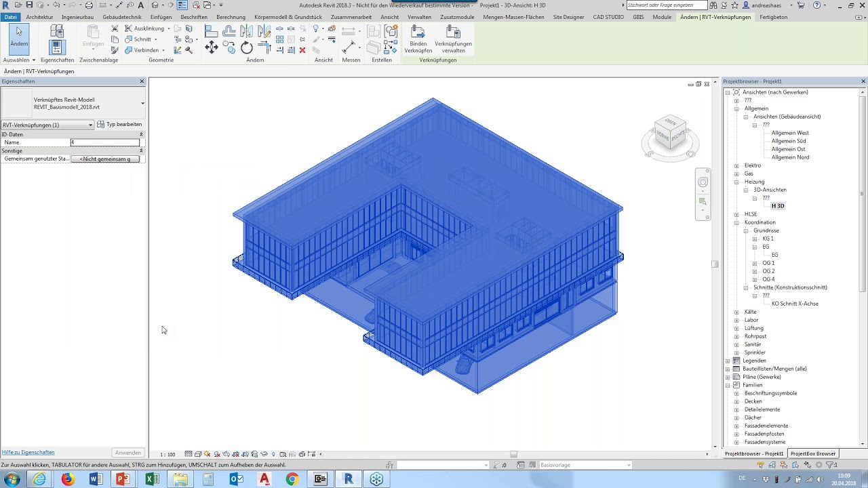Expand the Legenden tree node
868x488 pixels.
tap(728, 361)
